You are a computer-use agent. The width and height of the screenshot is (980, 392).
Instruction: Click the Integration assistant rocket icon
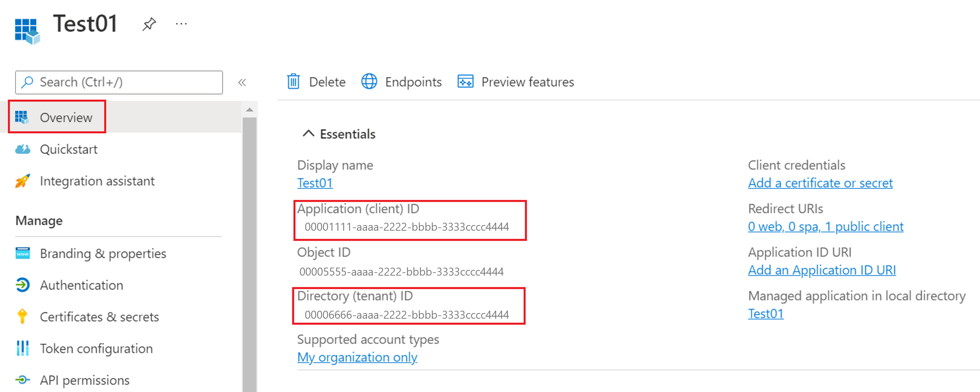[22, 181]
